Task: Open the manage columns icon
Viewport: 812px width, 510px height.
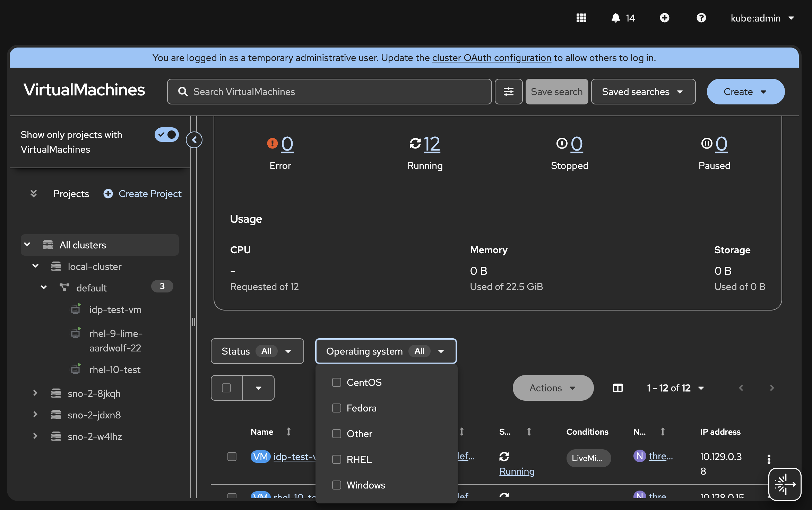Action: 617,388
